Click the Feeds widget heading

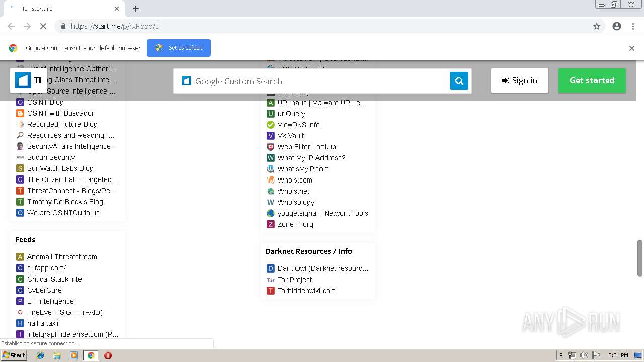25,240
